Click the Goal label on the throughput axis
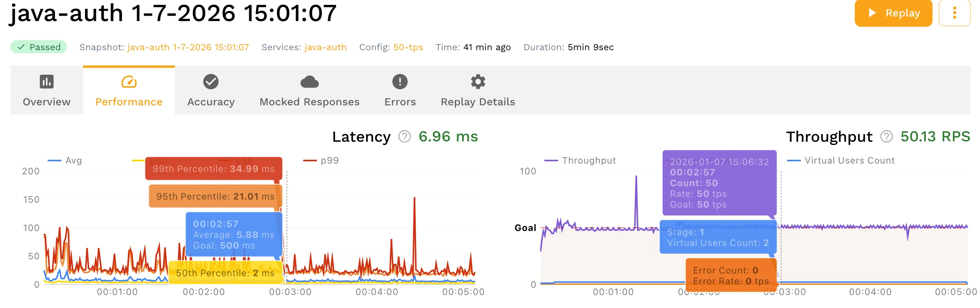 [x=526, y=228]
